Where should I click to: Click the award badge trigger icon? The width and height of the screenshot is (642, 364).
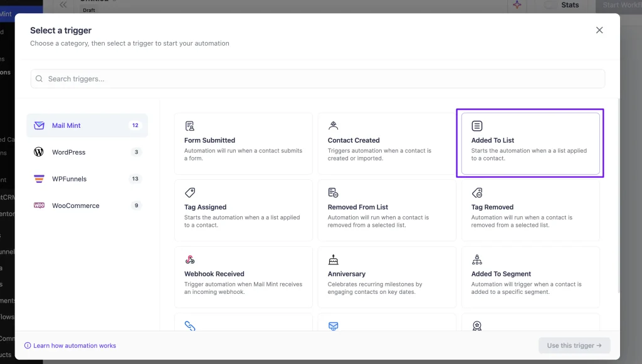(x=477, y=326)
